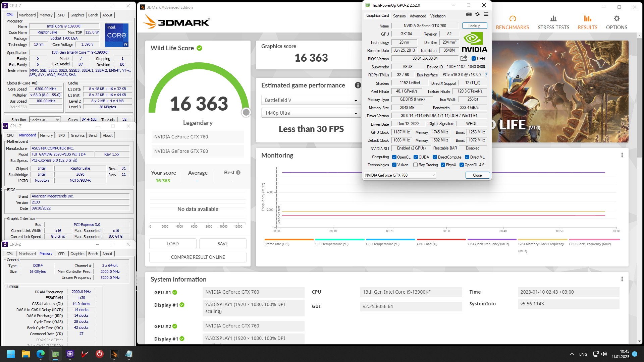
Task: Toggle the CUDA checkbox
Action: click(416, 157)
